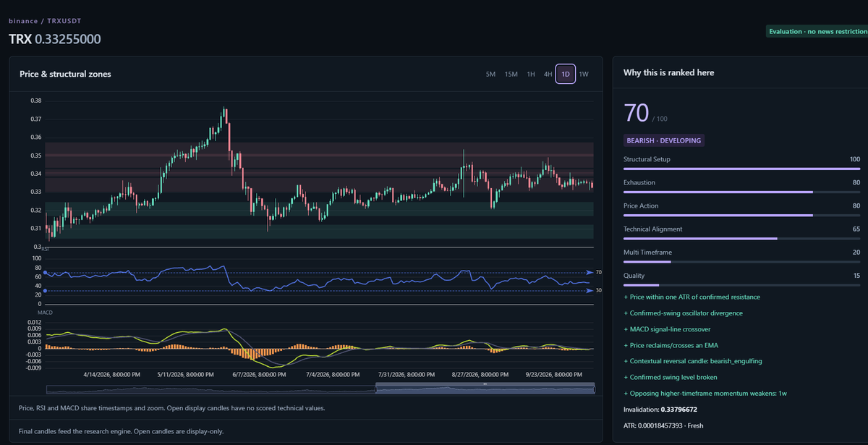Click the TRX 0.33255000 price heading
This screenshot has width=868, height=445.
(x=55, y=39)
